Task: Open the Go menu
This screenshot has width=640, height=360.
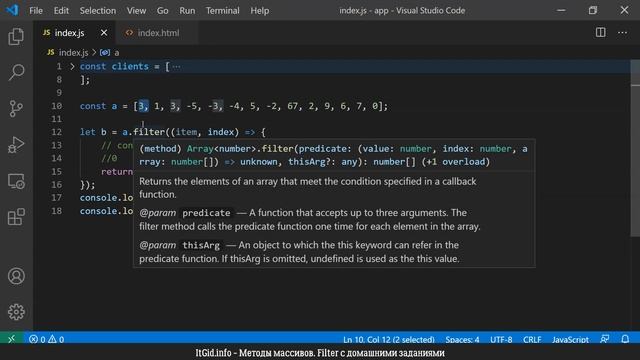Action: 162,11
